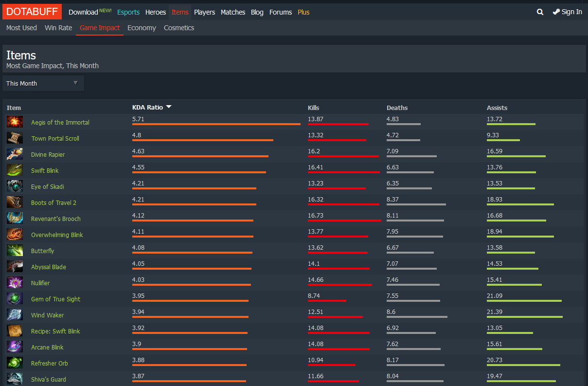Screen dimensions: 588x386
Task: Visit the Blog page
Action: [x=257, y=12]
